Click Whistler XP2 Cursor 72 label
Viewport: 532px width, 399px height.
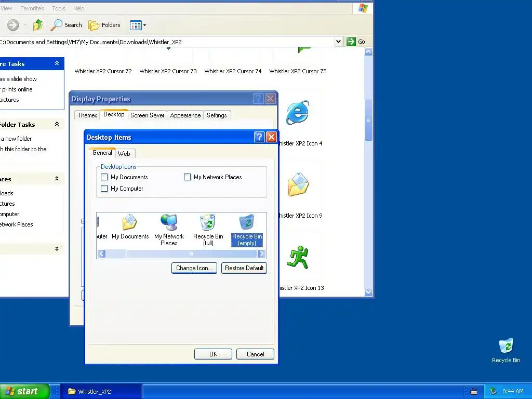pyautogui.click(x=103, y=71)
